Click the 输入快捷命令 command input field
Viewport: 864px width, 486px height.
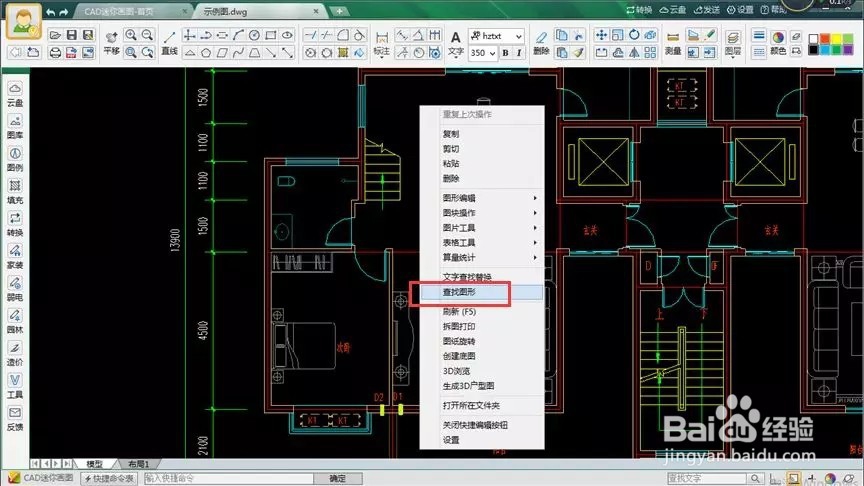point(229,478)
